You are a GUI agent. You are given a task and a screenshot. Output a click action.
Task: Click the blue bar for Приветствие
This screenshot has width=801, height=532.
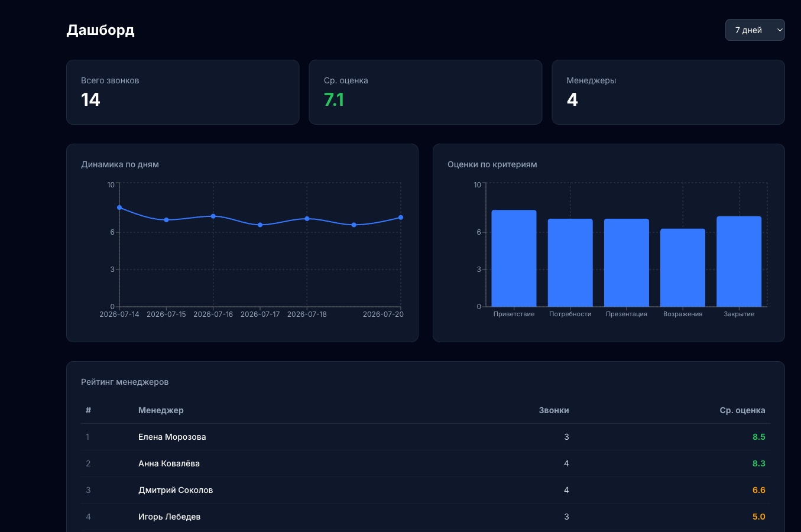(x=514, y=258)
